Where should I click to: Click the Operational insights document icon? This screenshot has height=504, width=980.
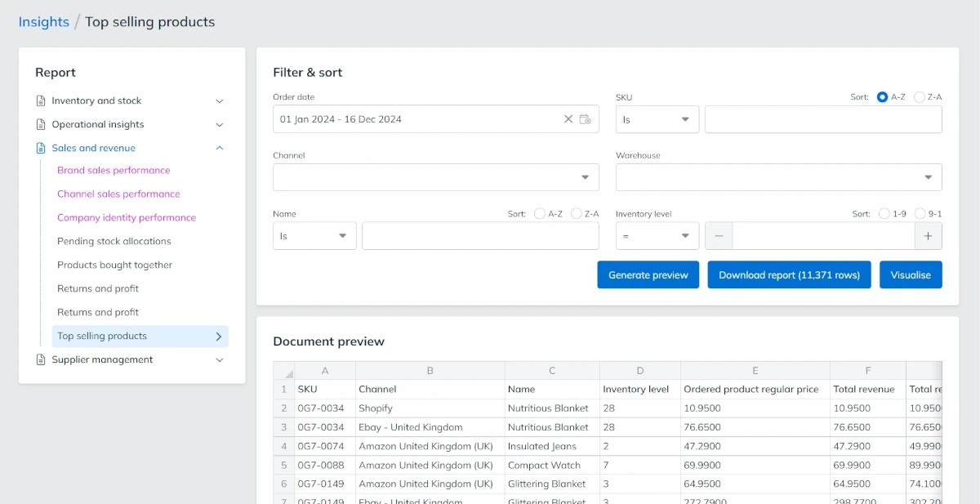point(41,124)
